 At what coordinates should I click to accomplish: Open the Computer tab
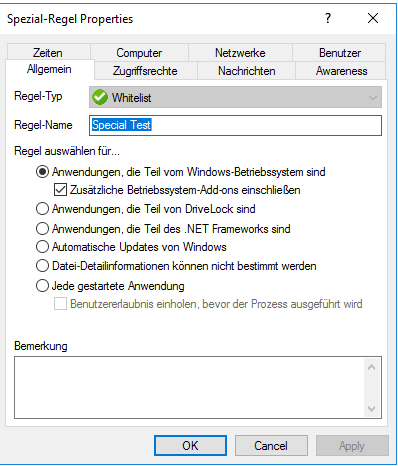pyautogui.click(x=139, y=52)
